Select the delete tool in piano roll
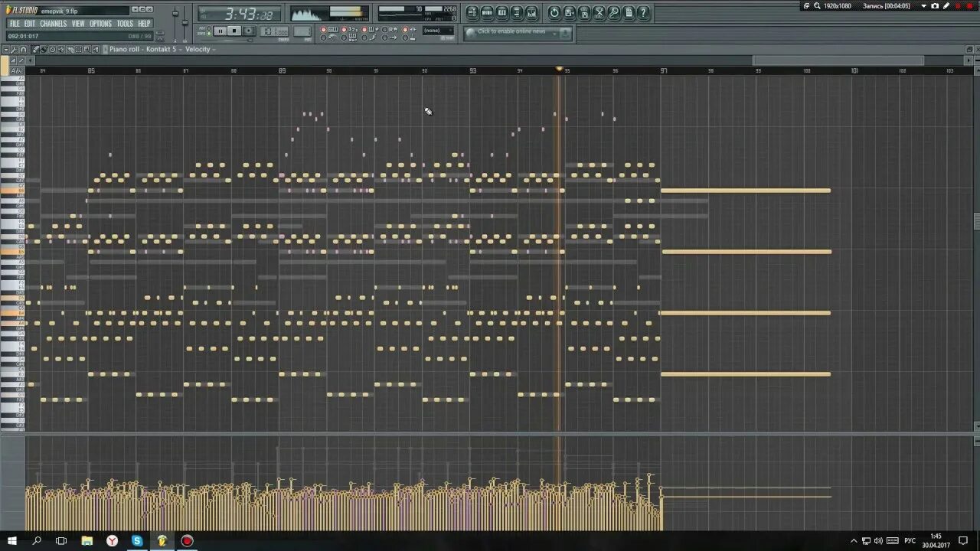Image resolution: width=980 pixels, height=551 pixels. 52,49
